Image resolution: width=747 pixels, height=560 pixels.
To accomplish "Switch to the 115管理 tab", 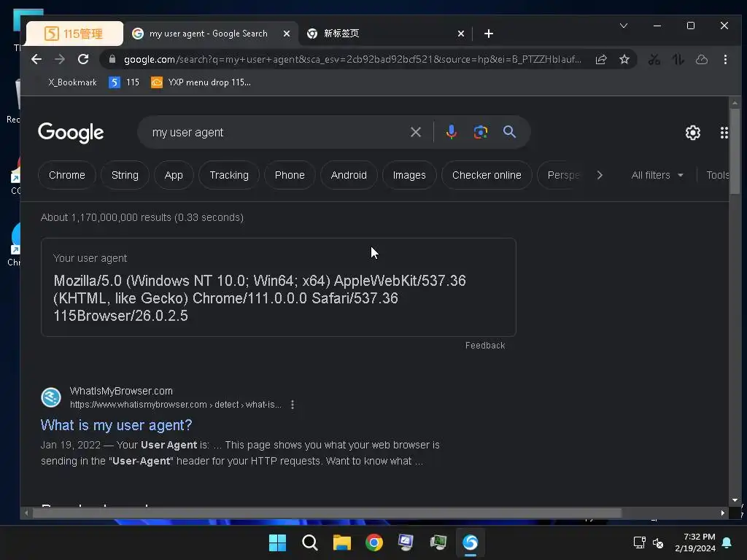I will (x=74, y=34).
